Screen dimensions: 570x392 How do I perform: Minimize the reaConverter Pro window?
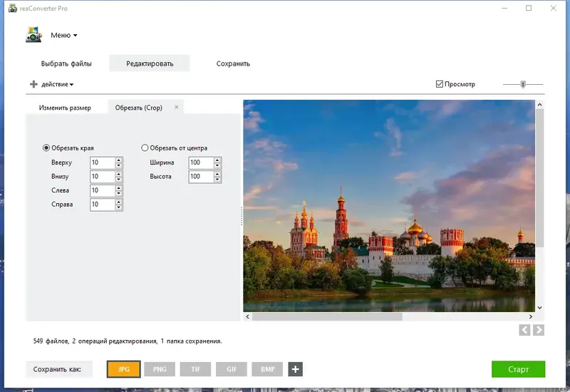point(504,8)
